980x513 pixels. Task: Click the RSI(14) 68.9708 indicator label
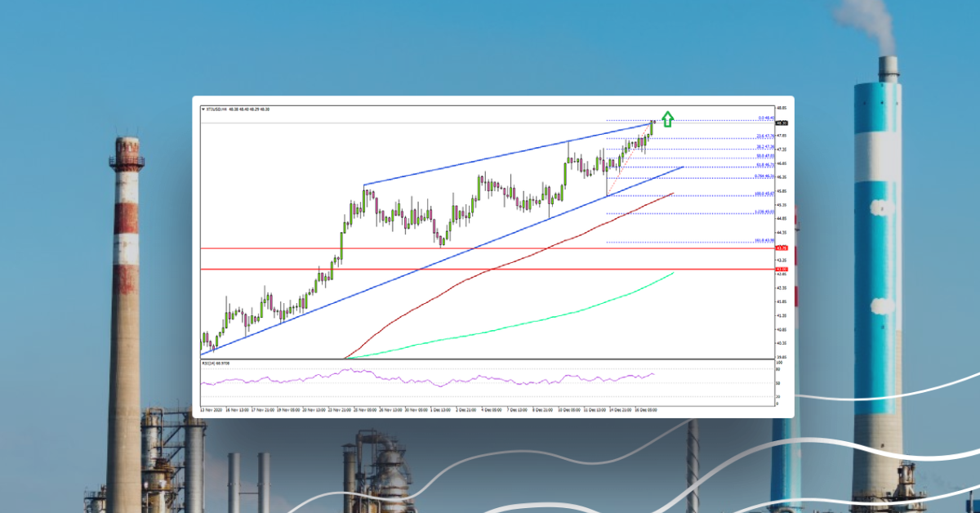tap(214, 362)
